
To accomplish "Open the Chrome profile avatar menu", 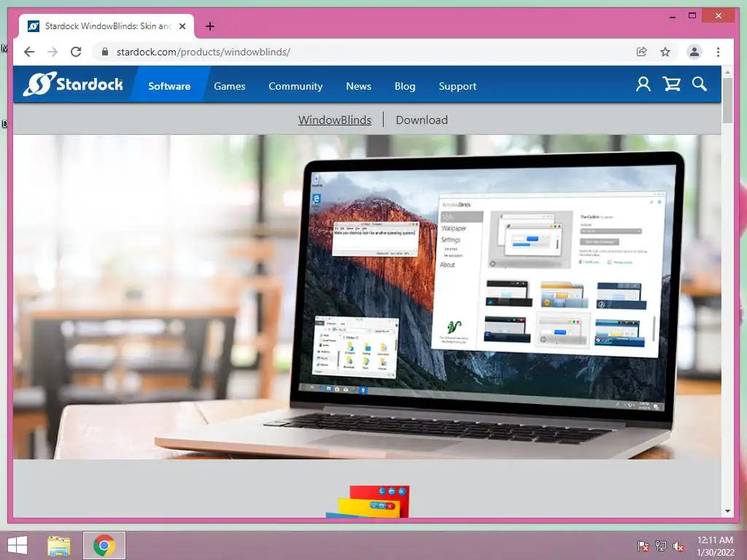I will coord(694,52).
